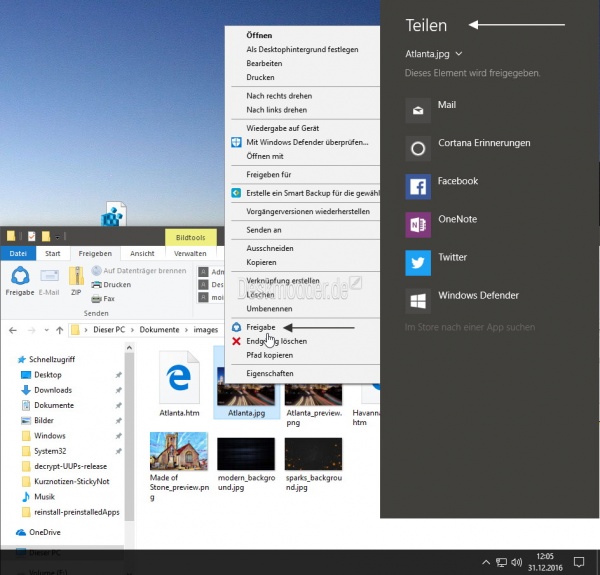Expand the Atlanta.jpg dropdown in share panel

pyautogui.click(x=434, y=54)
